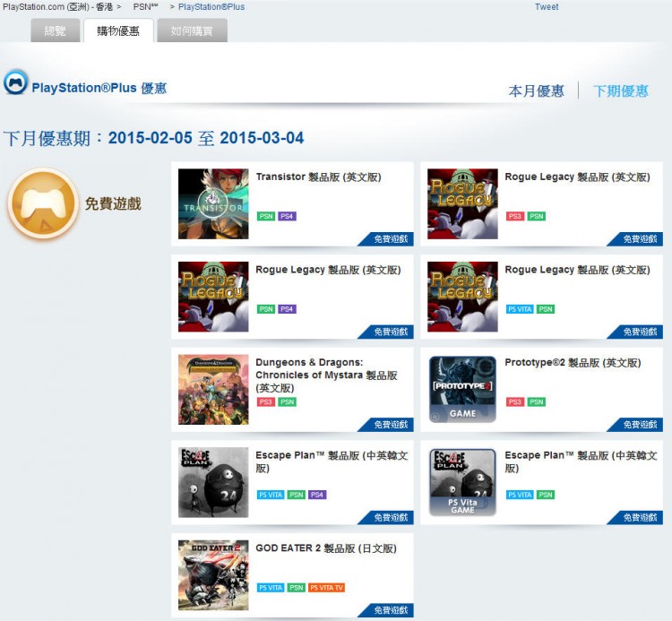This screenshot has width=672, height=621.
Task: Open Dungeons & Dragons cover thumbnail
Action: pos(213,390)
